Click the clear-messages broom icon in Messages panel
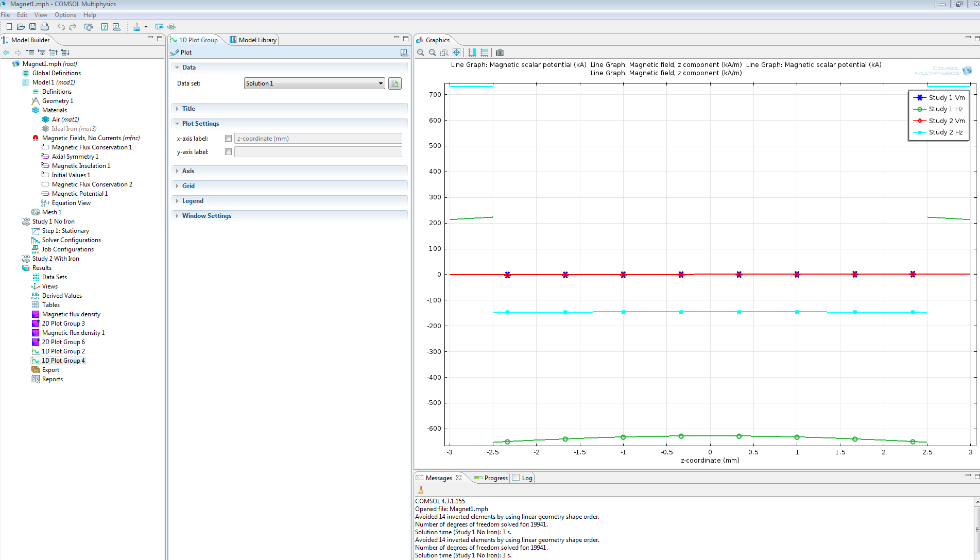The image size is (980, 560). pyautogui.click(x=421, y=490)
